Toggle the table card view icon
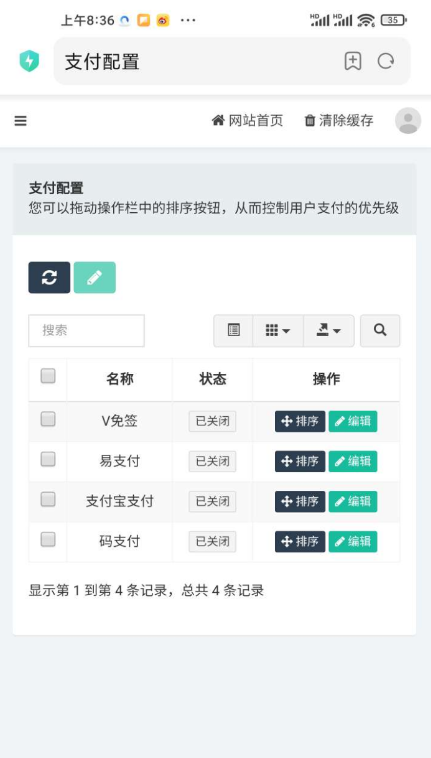 233,331
